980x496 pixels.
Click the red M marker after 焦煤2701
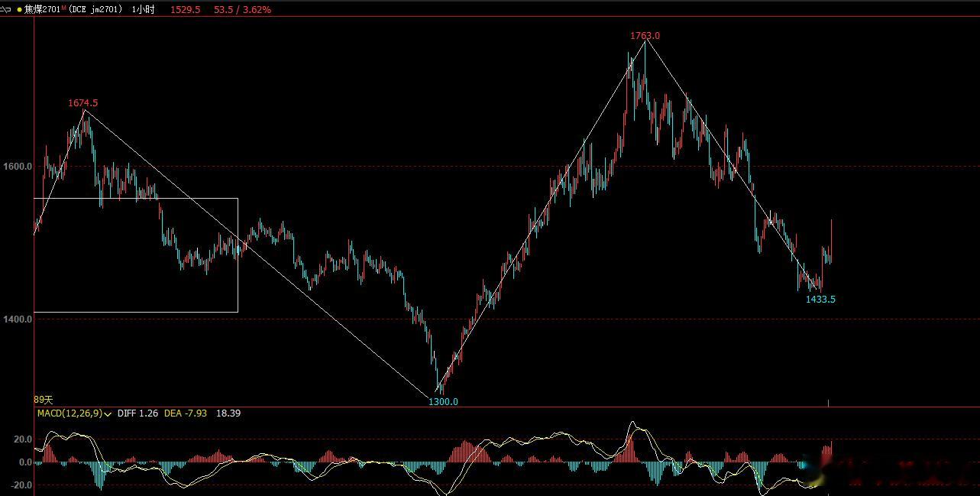(x=63, y=7)
